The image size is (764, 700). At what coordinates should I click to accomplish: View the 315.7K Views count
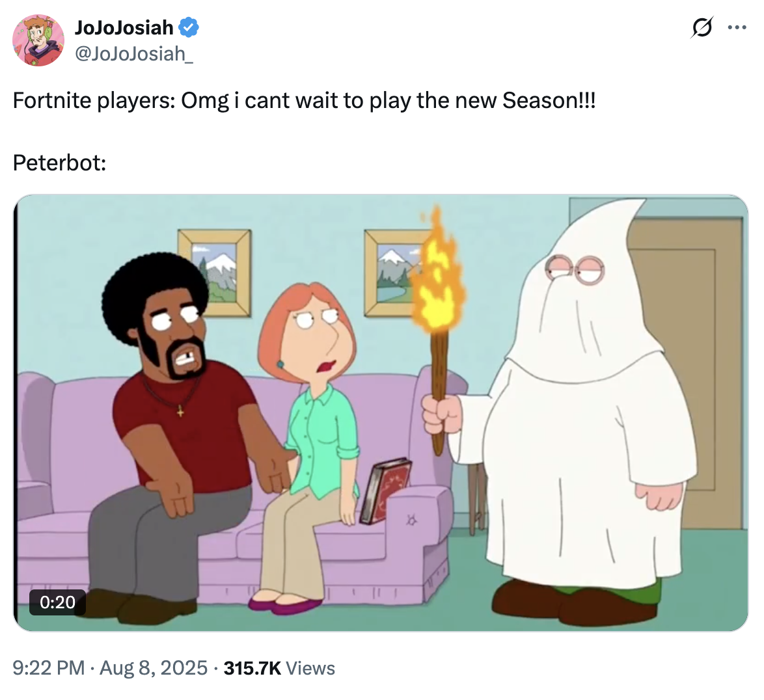[x=279, y=668]
